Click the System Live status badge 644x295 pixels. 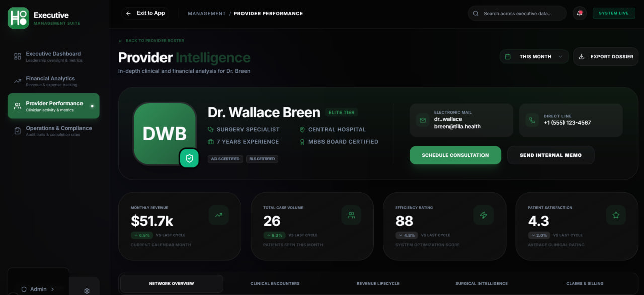point(614,13)
